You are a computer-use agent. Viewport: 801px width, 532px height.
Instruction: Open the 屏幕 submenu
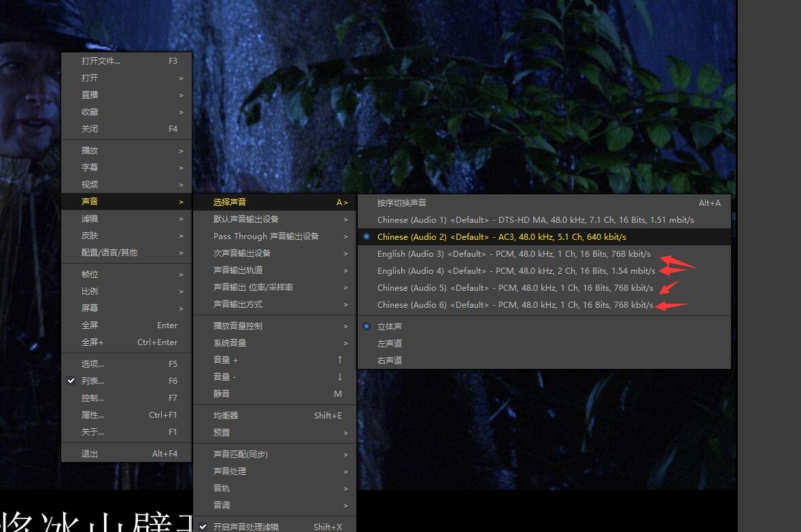tap(126, 308)
